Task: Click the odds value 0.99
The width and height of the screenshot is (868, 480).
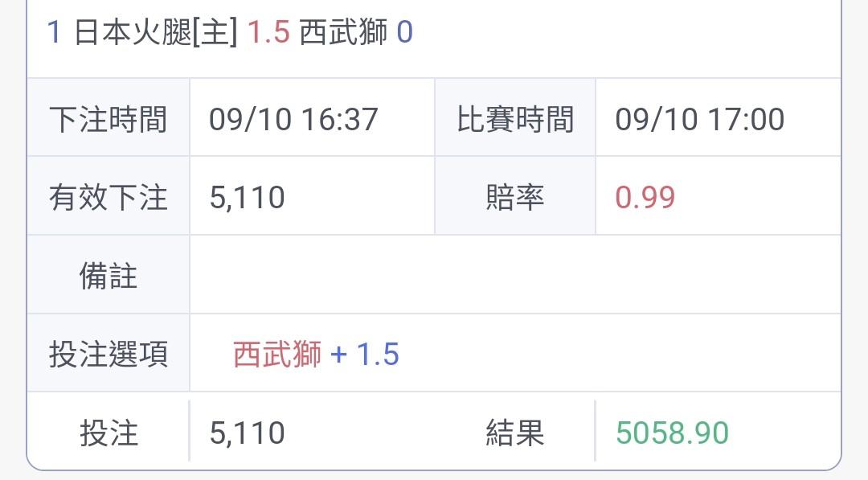Action: (645, 198)
